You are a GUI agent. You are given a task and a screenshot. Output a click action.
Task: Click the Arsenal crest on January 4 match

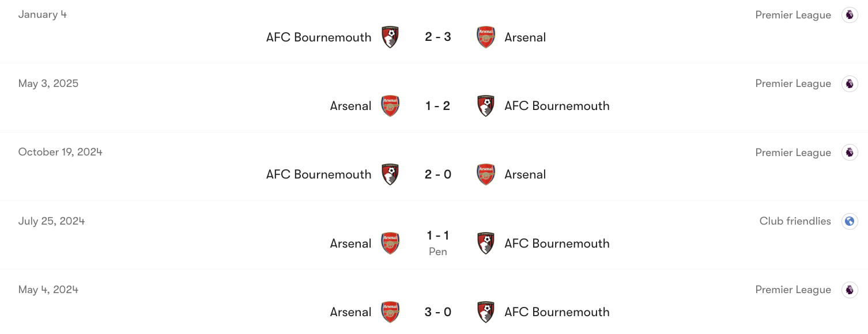click(x=486, y=36)
